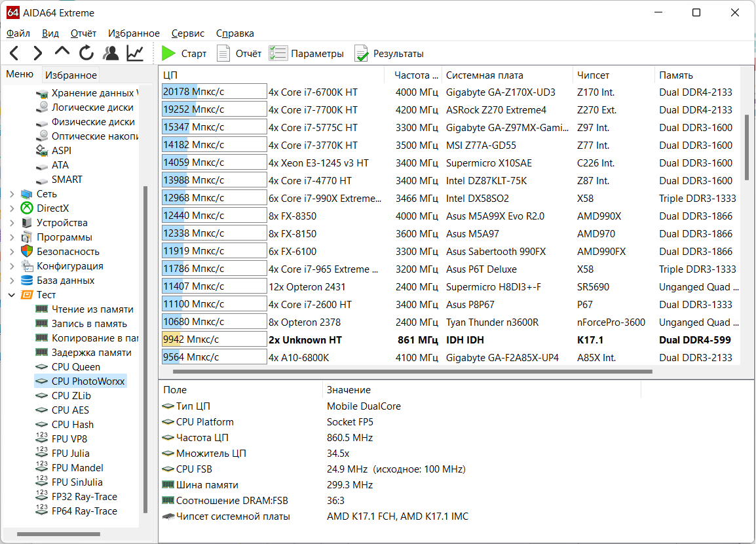
Task: Expand the Сеть tree node
Action: 12,194
